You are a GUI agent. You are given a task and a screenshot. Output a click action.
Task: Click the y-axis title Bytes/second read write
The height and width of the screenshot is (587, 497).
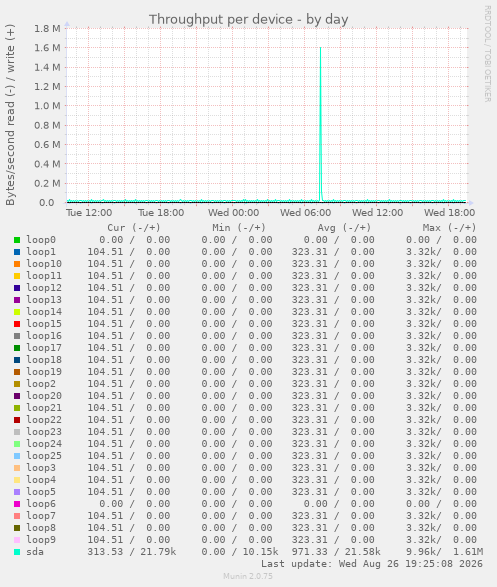point(10,115)
